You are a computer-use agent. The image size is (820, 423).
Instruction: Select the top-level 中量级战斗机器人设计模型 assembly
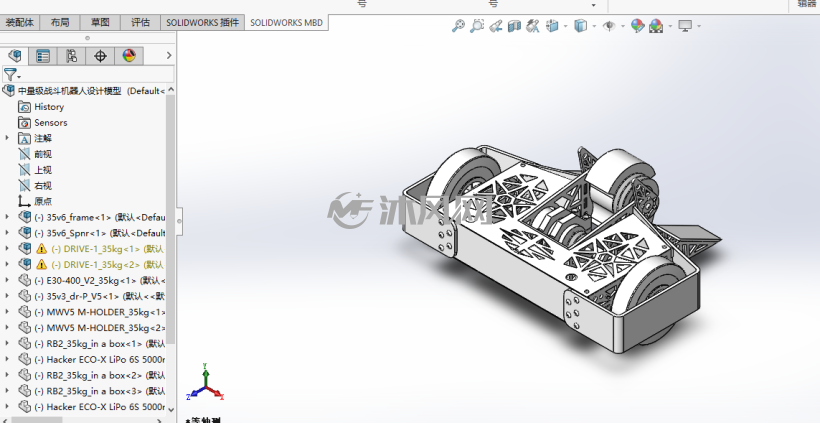click(x=84, y=90)
